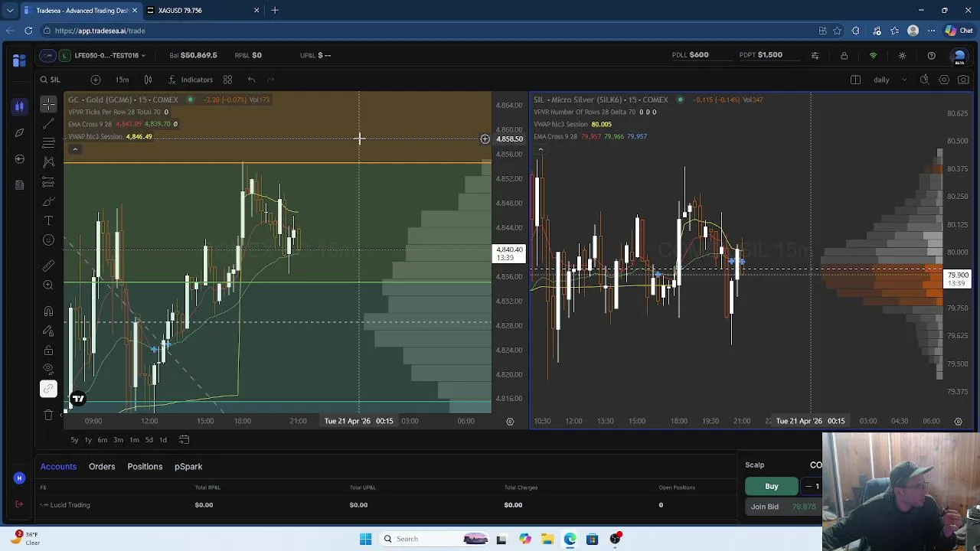
Task: Open File Explorer from the taskbar
Action: pyautogui.click(x=547, y=539)
